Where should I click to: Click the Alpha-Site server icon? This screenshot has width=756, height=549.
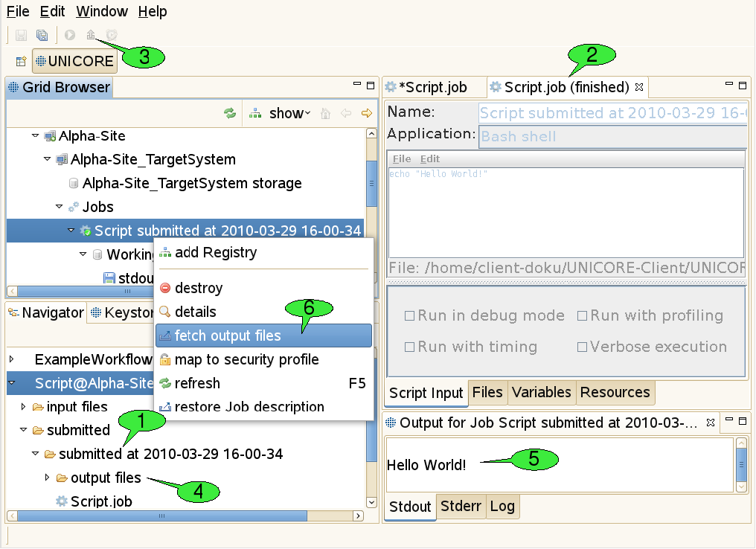pyautogui.click(x=50, y=136)
